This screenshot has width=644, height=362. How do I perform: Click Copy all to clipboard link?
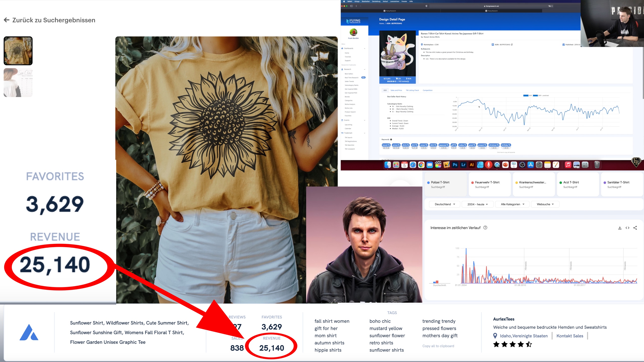[x=438, y=346]
